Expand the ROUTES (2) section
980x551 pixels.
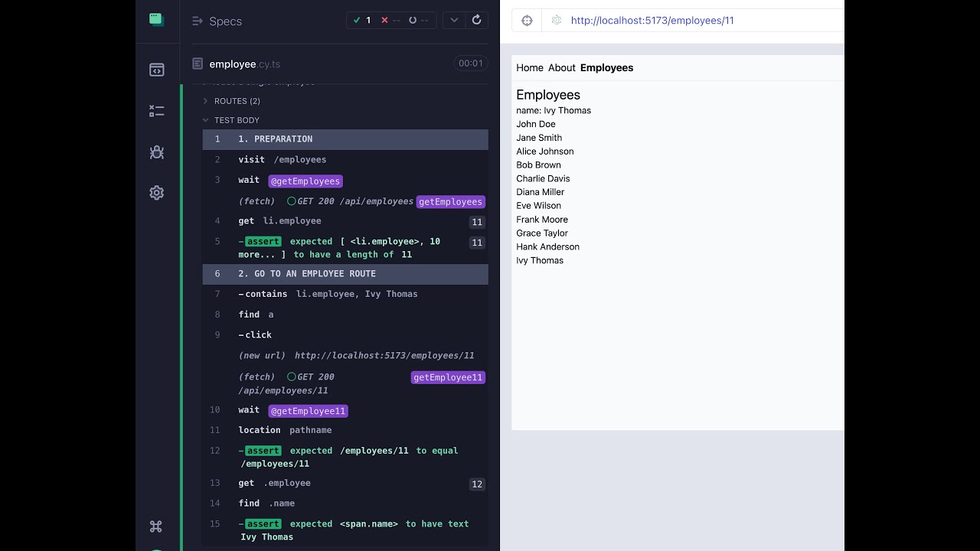pyautogui.click(x=237, y=101)
